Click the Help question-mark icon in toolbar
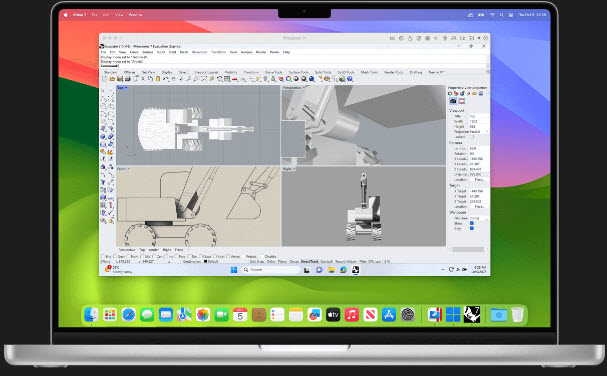The height and width of the screenshot is (376, 607). (350, 79)
